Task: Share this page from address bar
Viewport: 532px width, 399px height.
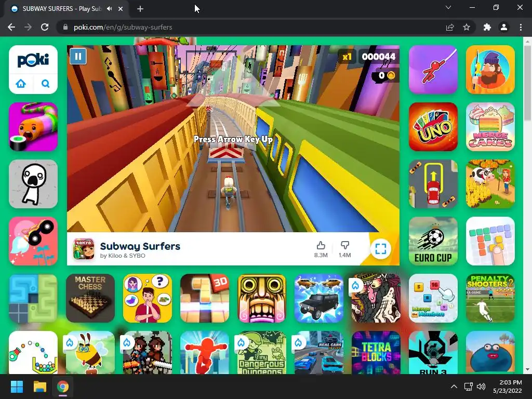Action: [450, 27]
